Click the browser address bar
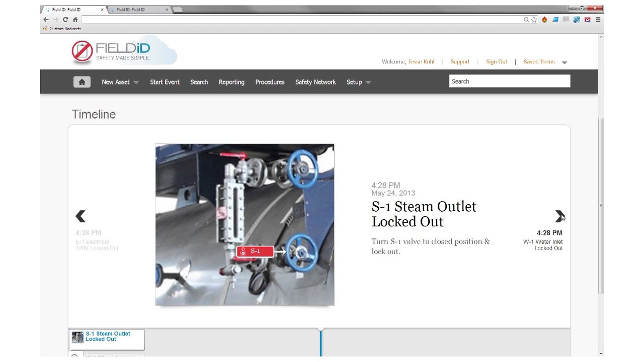 [302, 20]
